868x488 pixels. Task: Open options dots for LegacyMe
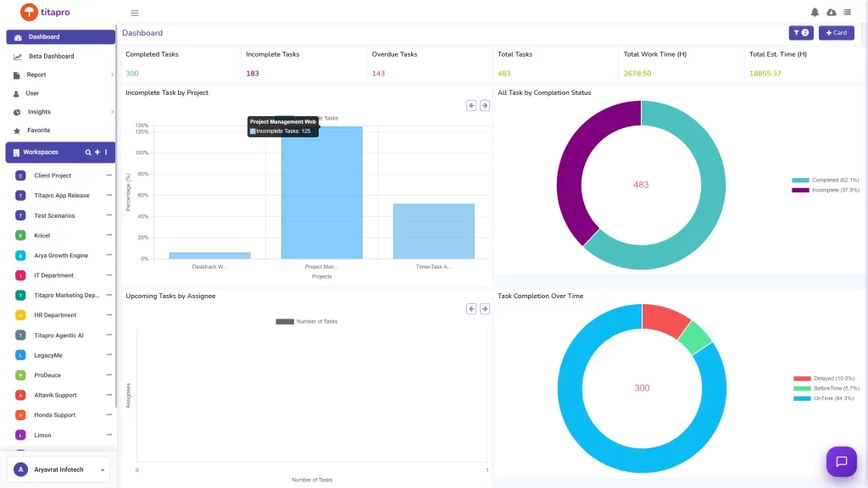point(109,355)
